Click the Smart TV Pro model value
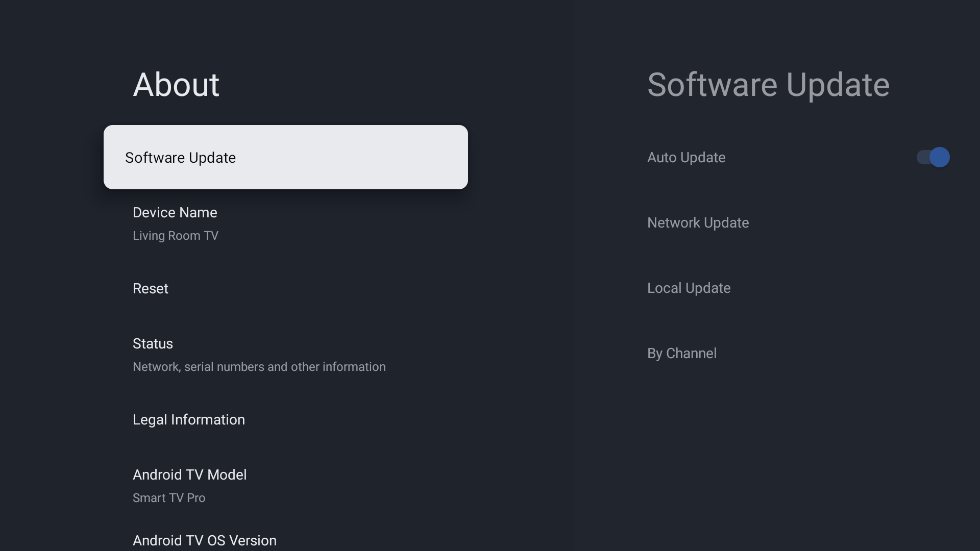Screen dimensions: 980x551 pyautogui.click(x=169, y=498)
